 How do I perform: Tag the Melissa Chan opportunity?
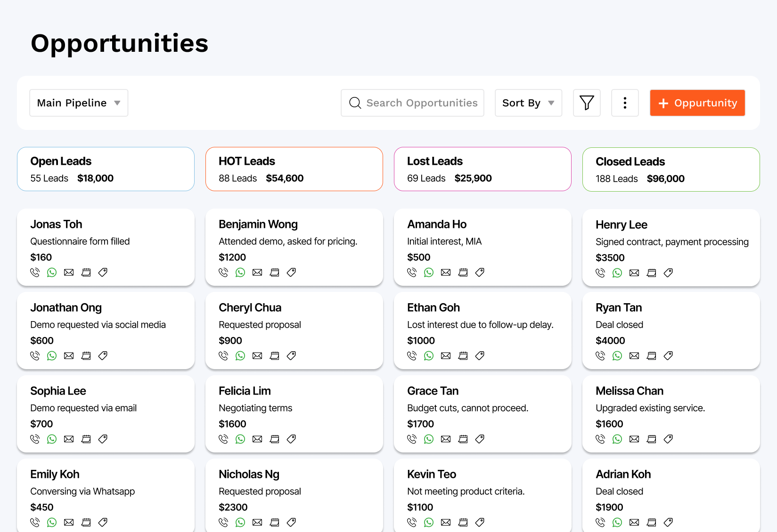point(668,439)
